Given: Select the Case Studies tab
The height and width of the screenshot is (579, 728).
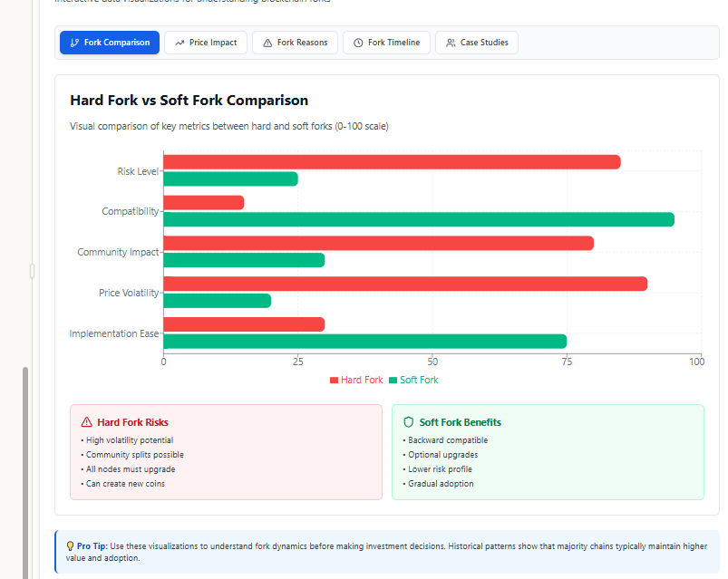Looking at the screenshot, I should coord(477,43).
